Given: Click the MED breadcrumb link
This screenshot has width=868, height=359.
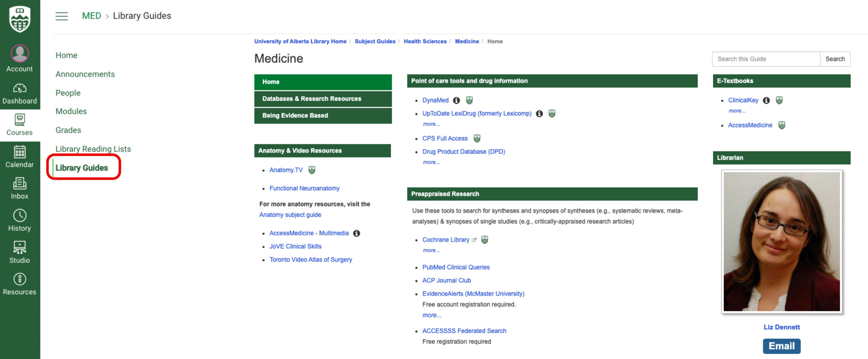Looking at the screenshot, I should (x=92, y=16).
